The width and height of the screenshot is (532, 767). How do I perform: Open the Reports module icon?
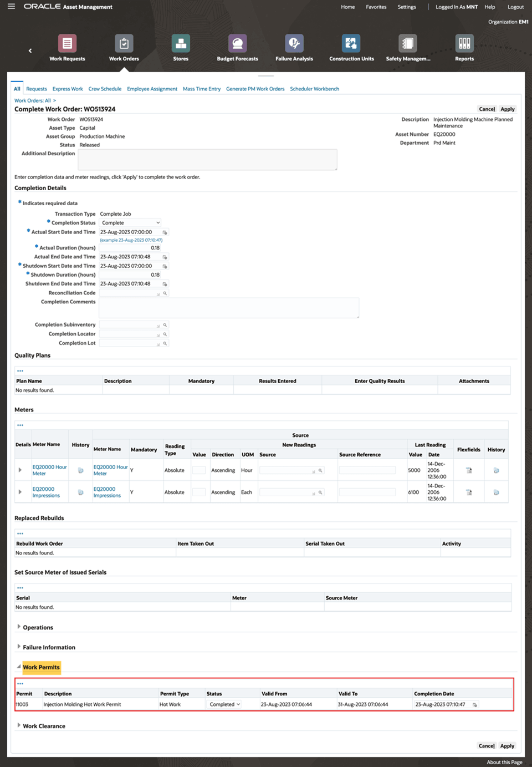tap(464, 43)
